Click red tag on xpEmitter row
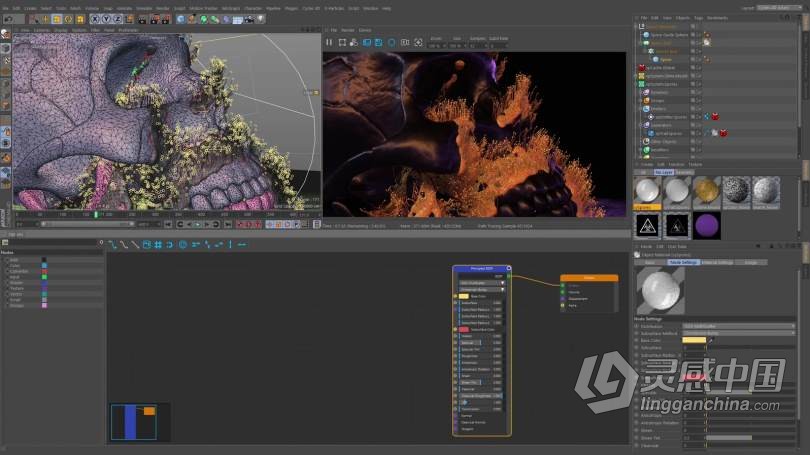Viewport: 810px width, 455px height. 715,117
